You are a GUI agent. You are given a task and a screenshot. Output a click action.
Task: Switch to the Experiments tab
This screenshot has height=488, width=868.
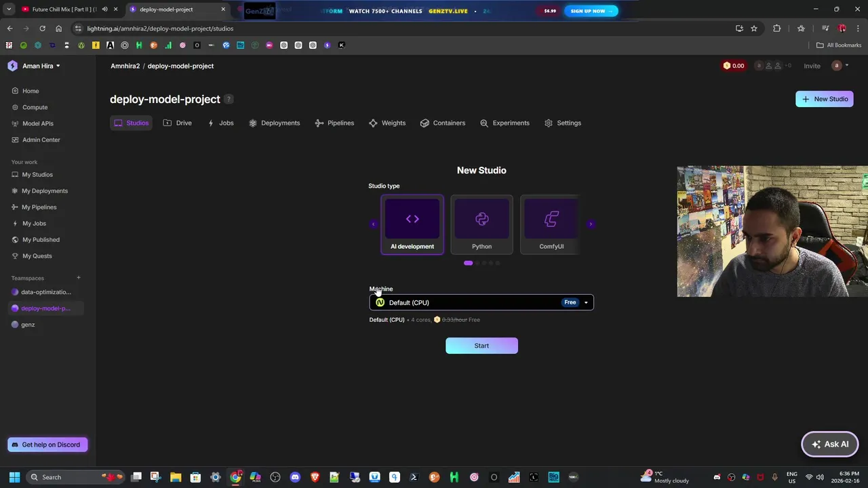click(x=505, y=123)
